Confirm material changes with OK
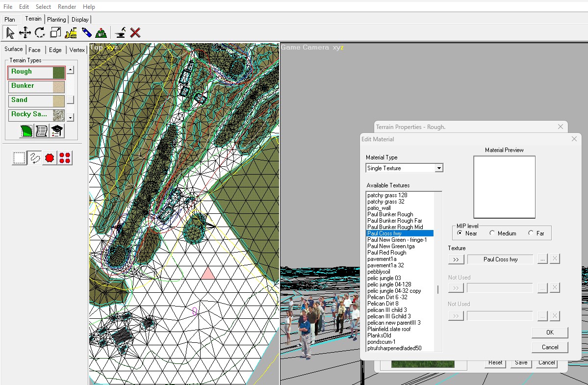588x385 pixels. tap(549, 332)
